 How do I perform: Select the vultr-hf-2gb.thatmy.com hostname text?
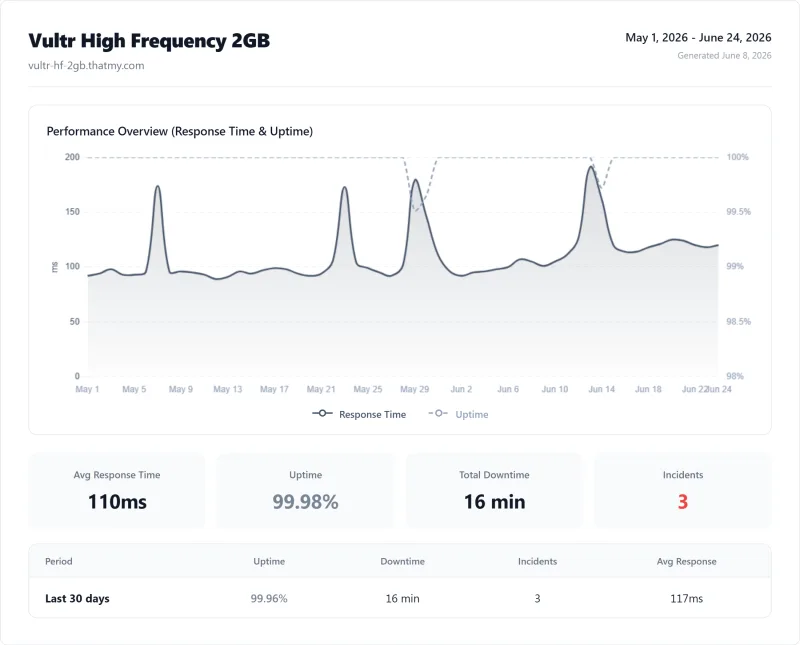coord(86,65)
